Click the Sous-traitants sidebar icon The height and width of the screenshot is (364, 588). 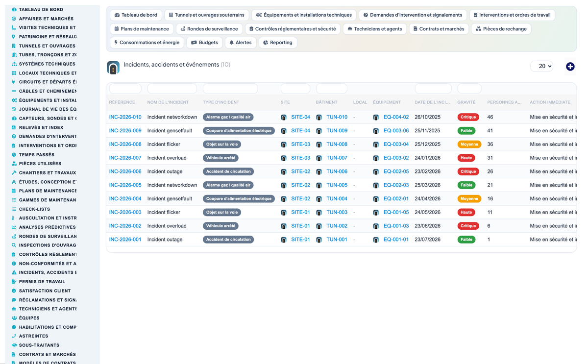[x=14, y=345]
